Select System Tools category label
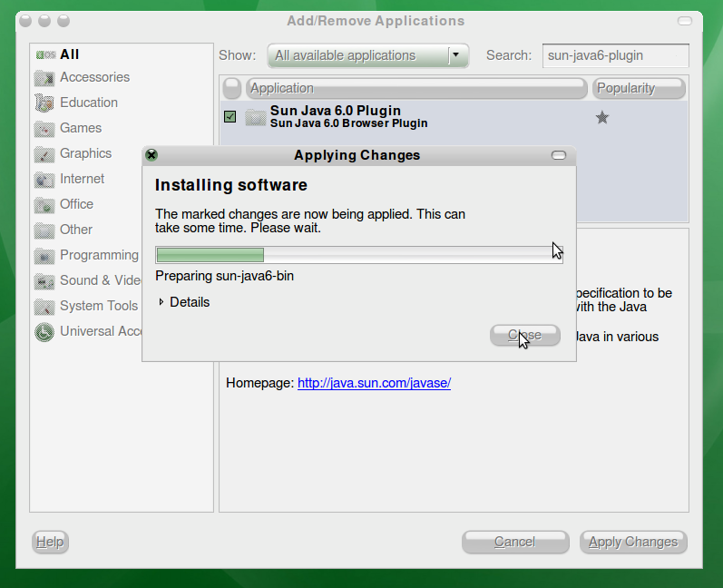723x588 pixels. pos(99,305)
